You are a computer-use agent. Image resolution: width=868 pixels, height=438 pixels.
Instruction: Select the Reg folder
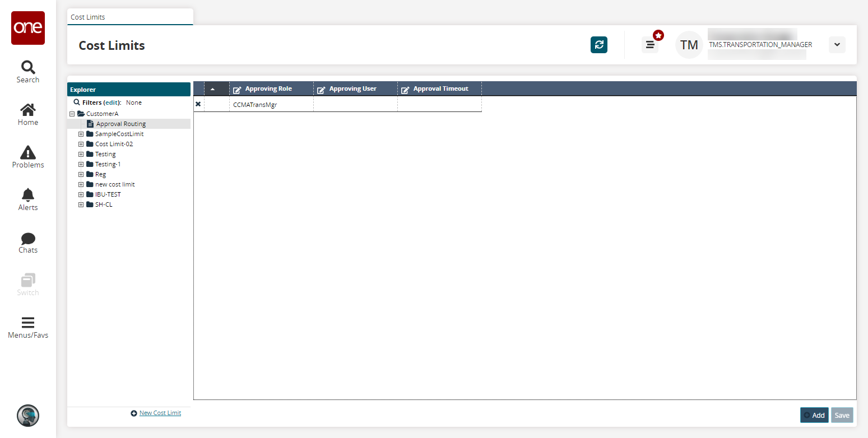click(100, 174)
